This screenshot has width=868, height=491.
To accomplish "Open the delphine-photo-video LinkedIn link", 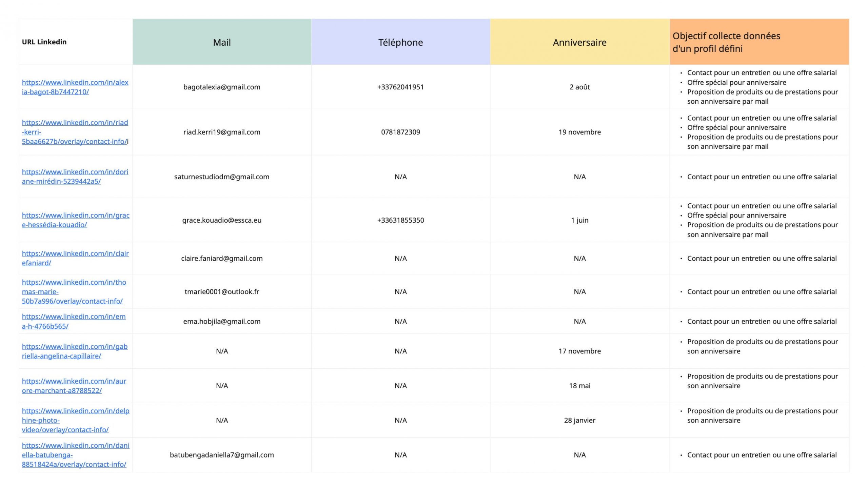I will (75, 420).
